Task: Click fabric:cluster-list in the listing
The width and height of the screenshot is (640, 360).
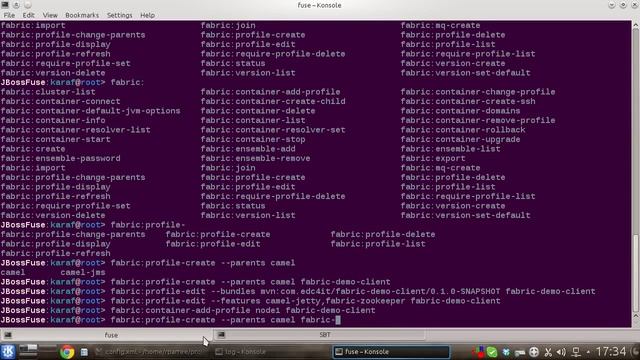Action: (48, 92)
